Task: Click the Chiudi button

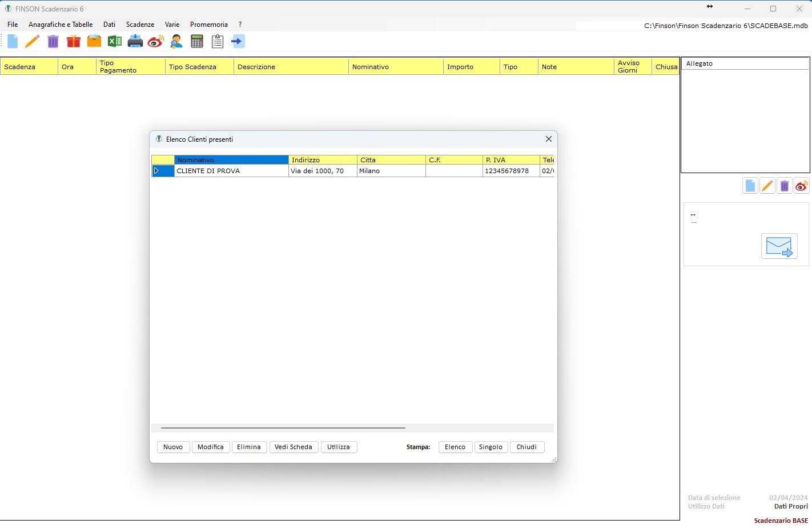Action: (526, 447)
